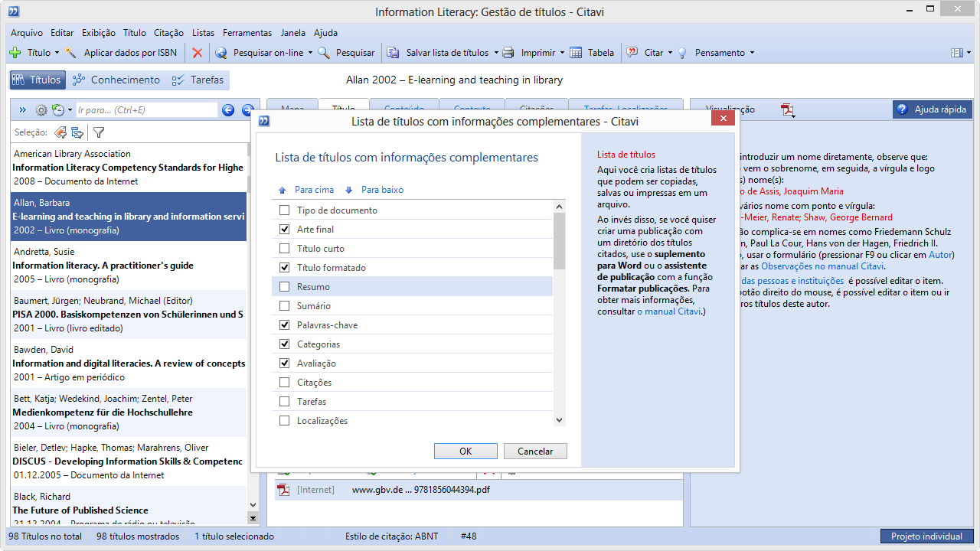This screenshot has height=551, width=980.
Task: Enable the Resumo checkbox
Action: tap(285, 287)
